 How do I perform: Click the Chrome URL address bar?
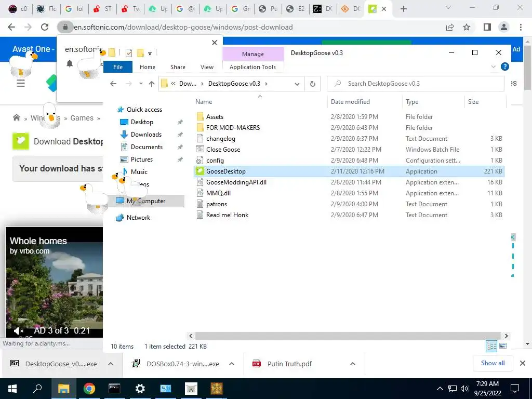point(183,27)
